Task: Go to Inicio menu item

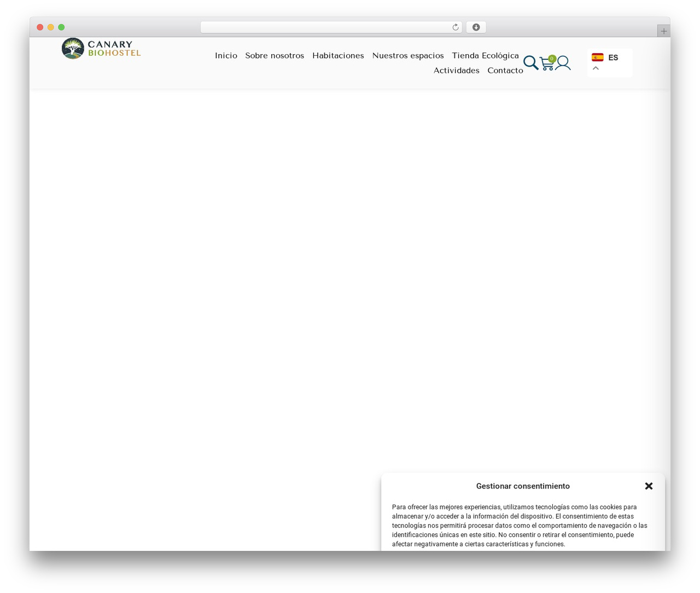Action: point(226,56)
